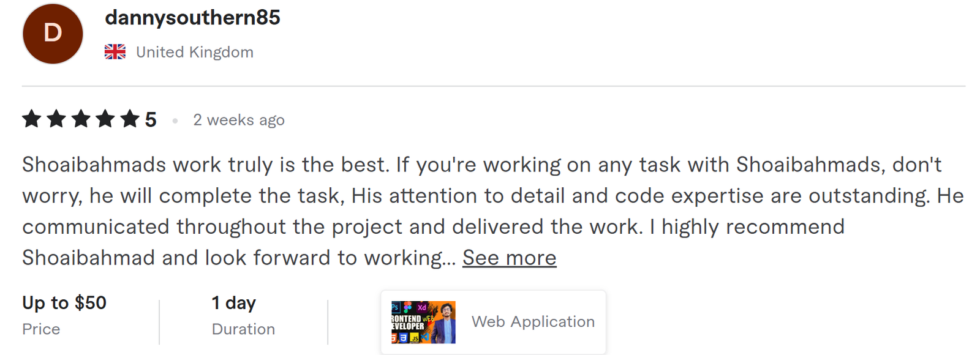
Task: Open the full review via See more
Action: coord(508,258)
